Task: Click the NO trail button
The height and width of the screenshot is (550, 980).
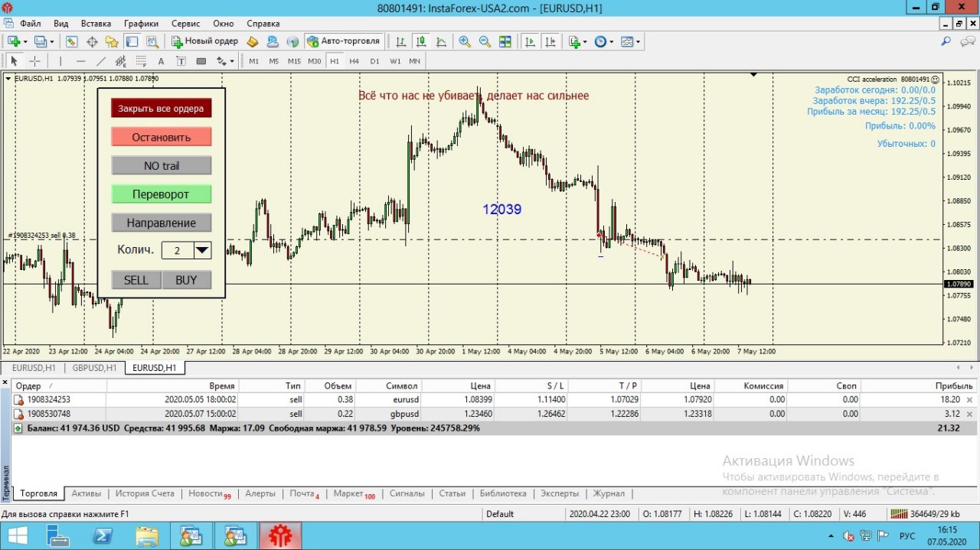Action: 161,166
